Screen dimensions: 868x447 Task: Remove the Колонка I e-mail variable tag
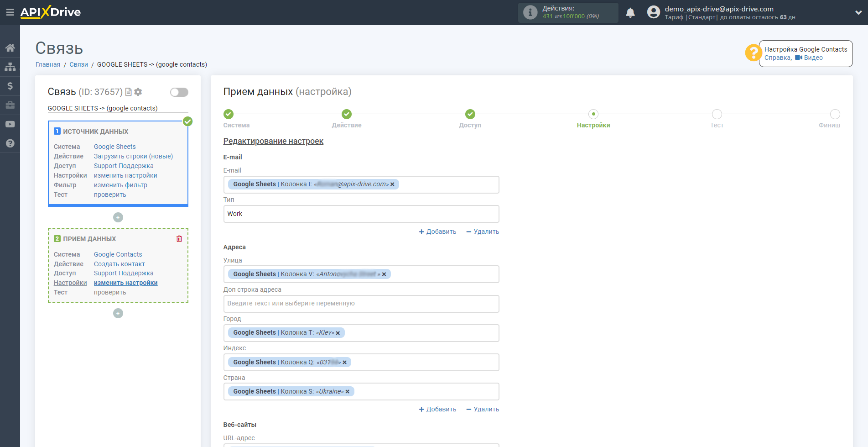(x=392, y=184)
